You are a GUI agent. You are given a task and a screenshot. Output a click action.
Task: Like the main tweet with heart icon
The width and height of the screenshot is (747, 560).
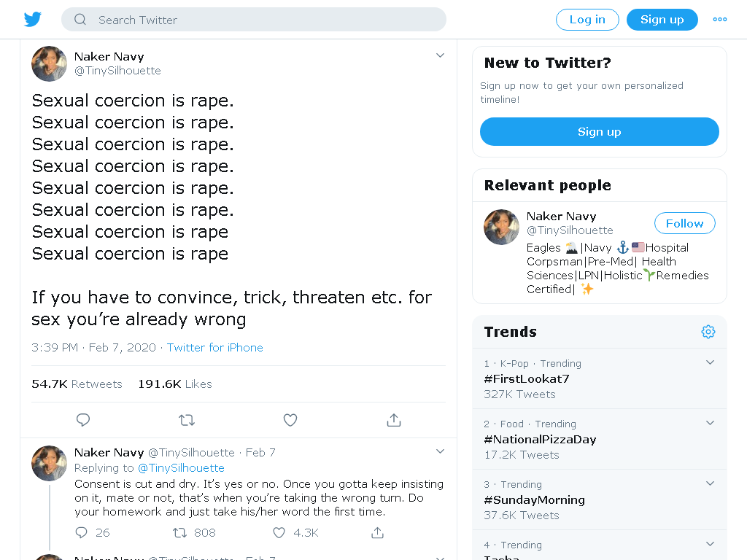290,420
